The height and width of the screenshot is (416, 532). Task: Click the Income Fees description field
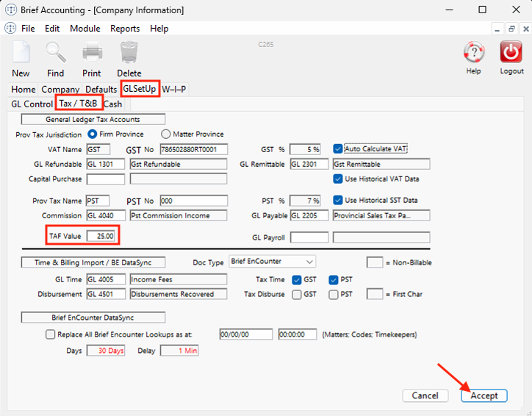tap(179, 279)
